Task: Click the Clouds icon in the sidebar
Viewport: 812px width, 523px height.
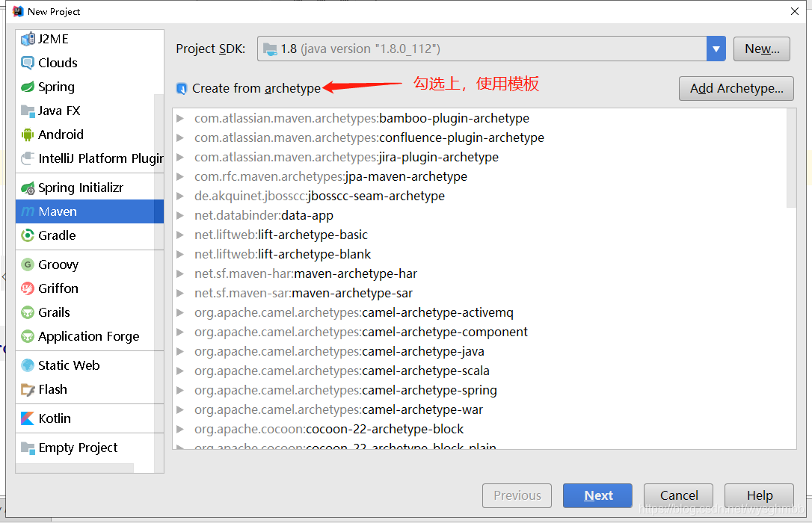Action: click(x=28, y=63)
